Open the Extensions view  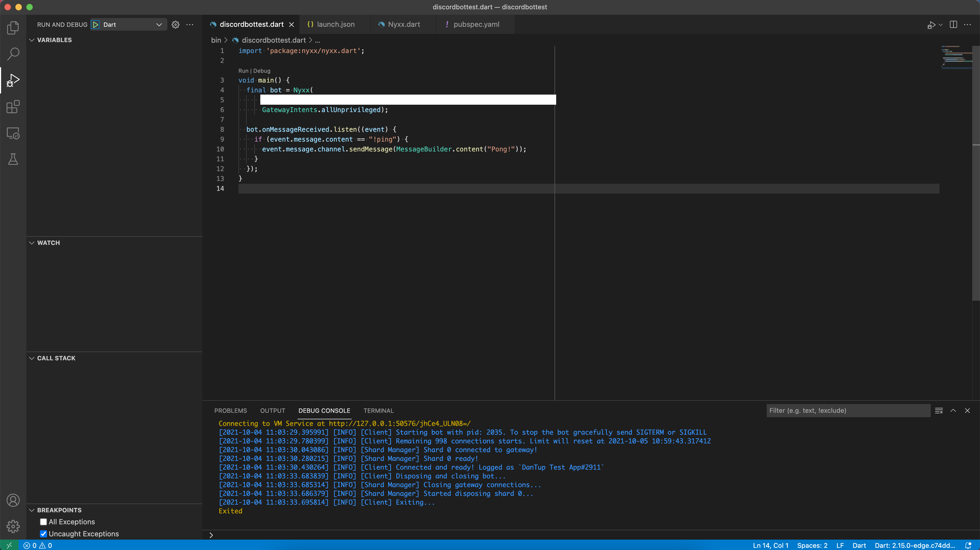(13, 107)
